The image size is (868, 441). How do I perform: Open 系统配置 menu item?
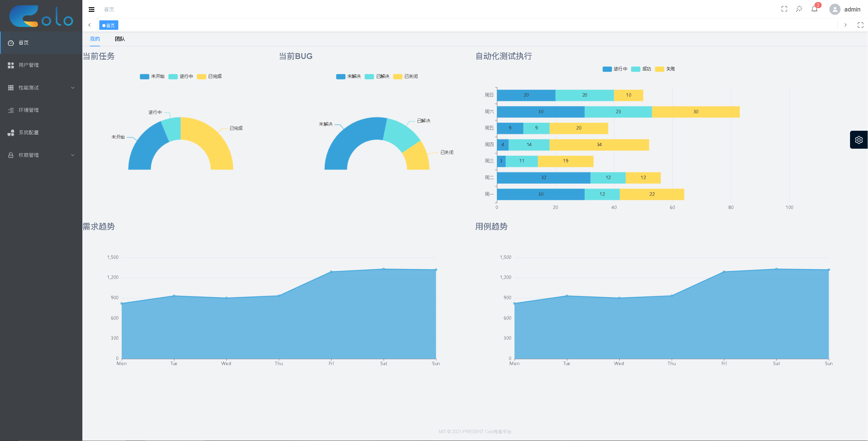[x=41, y=132]
